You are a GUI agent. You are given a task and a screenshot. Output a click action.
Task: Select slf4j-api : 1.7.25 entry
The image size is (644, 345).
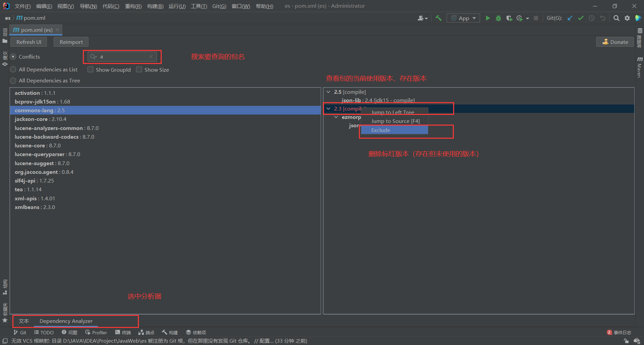tap(165, 181)
